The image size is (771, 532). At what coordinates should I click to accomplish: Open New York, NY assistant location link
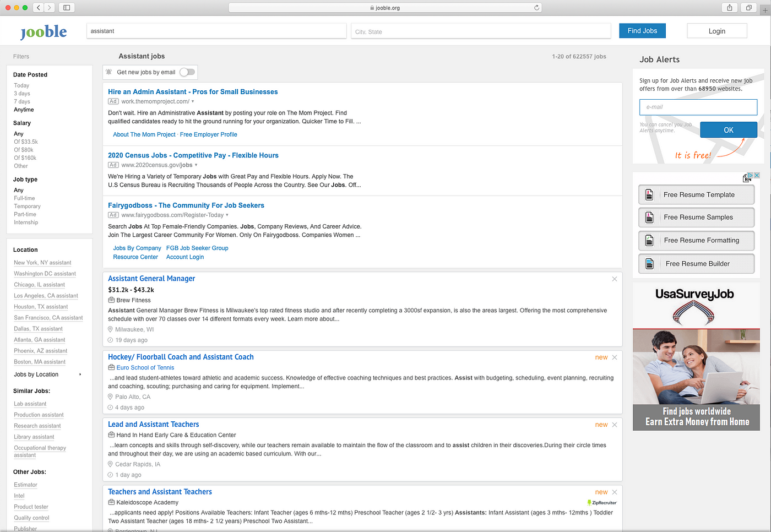42,263
